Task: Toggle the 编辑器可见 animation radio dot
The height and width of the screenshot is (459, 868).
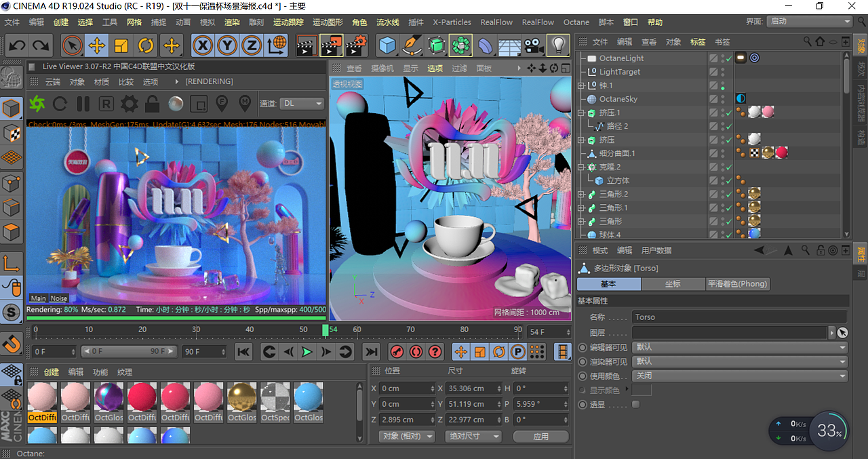Action: 582,347
